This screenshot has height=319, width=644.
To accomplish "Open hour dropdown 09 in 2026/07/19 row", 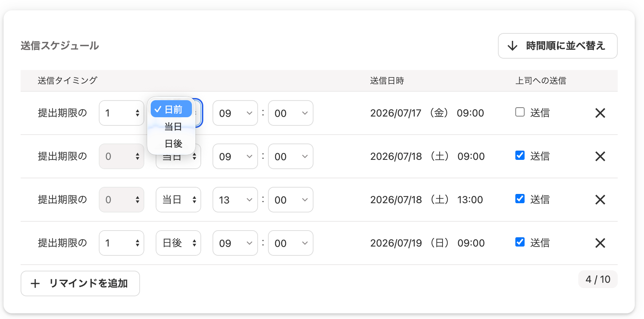I will tap(235, 243).
